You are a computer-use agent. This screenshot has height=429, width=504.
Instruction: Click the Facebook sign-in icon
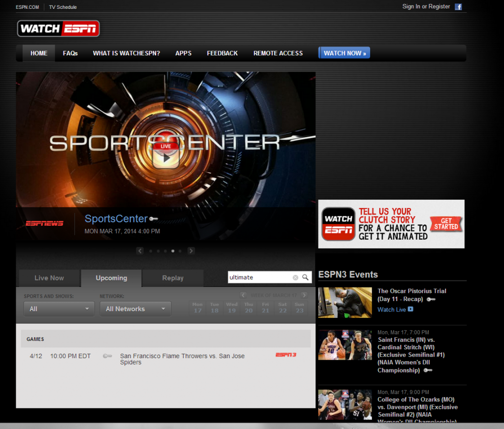tap(458, 7)
